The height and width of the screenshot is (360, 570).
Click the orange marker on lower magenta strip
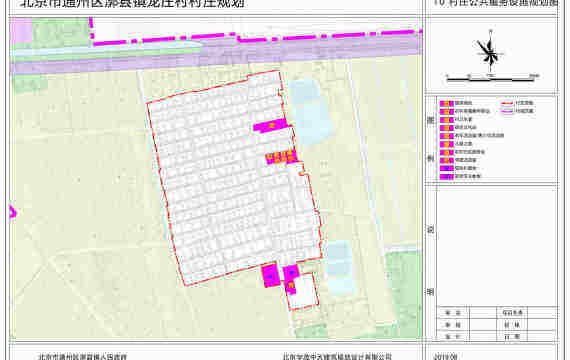click(290, 285)
